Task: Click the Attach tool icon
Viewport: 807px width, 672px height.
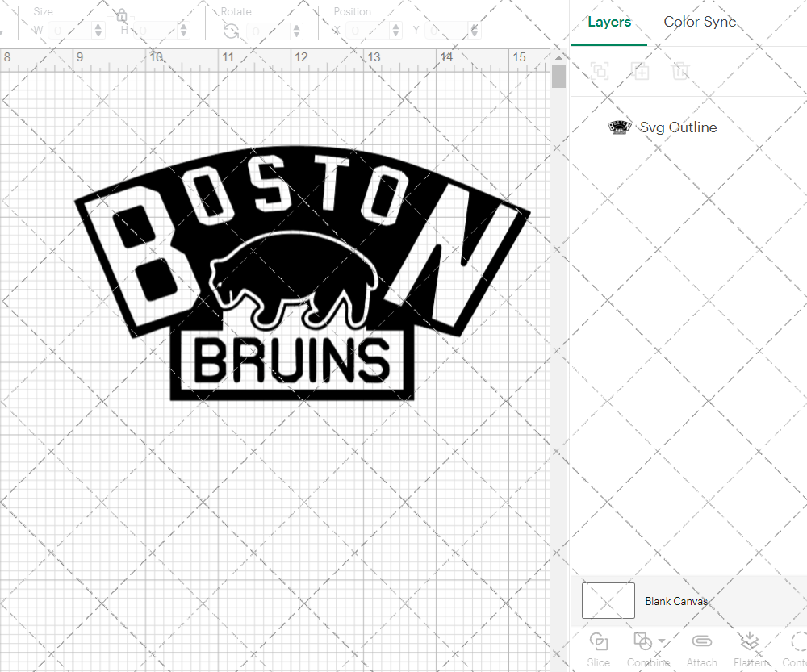Action: [x=701, y=641]
